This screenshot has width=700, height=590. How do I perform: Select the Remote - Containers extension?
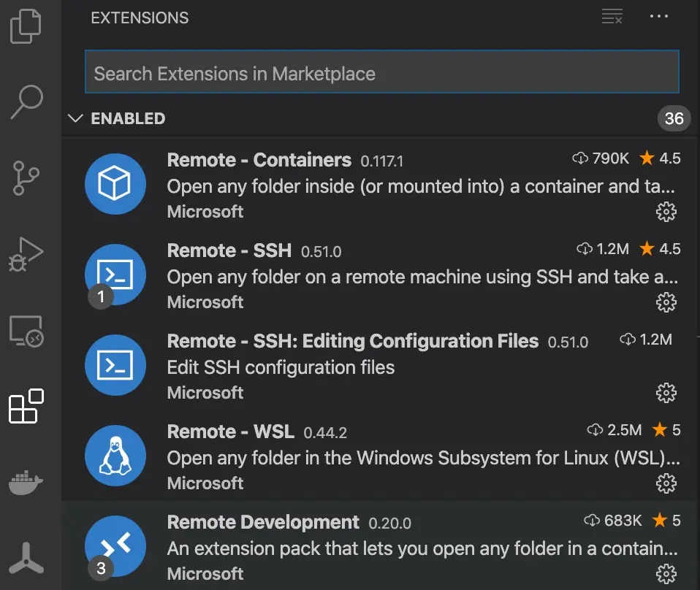259,161
